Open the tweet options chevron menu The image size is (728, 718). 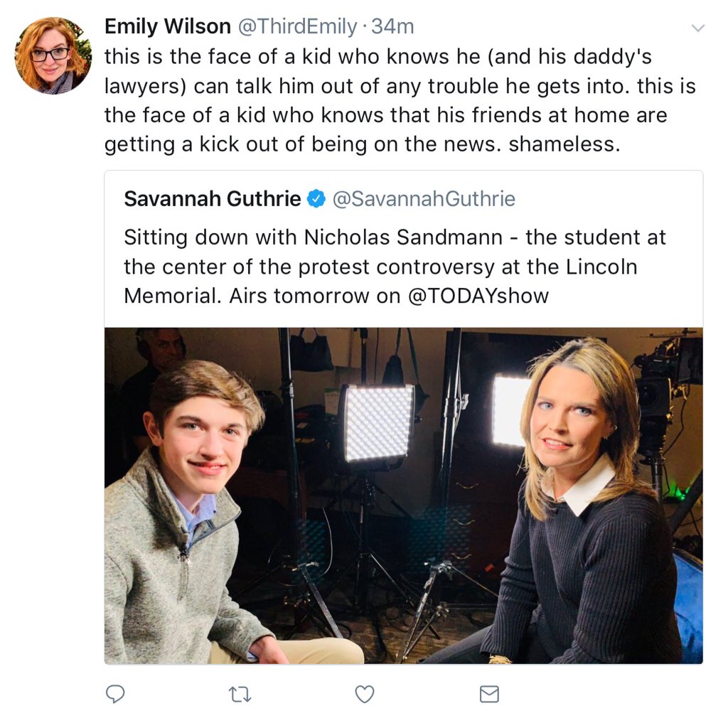point(698,28)
